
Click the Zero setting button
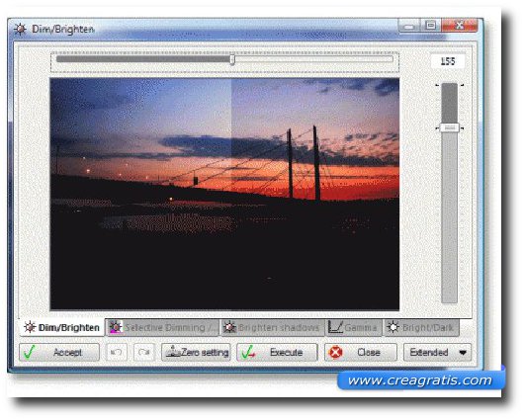pyautogui.click(x=196, y=352)
